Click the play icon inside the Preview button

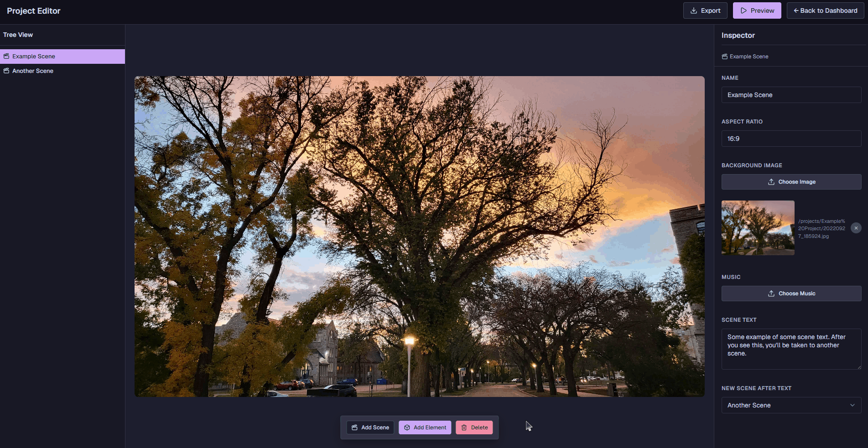click(743, 10)
